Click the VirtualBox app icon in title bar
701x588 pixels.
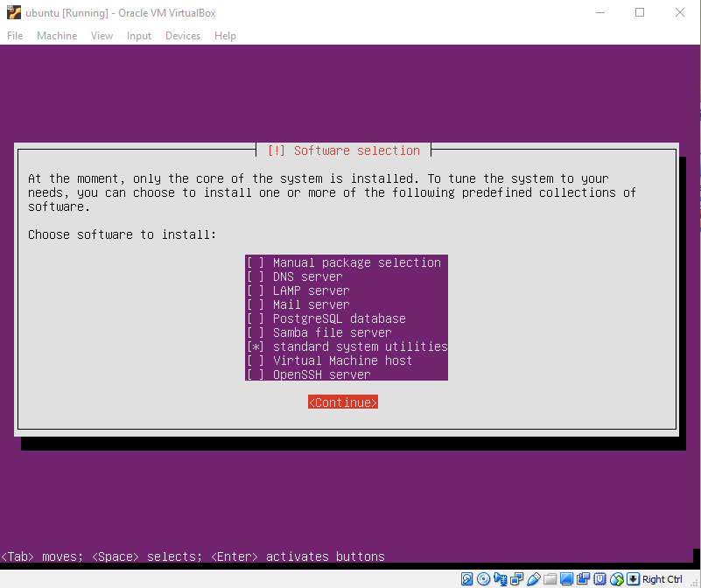click(x=14, y=12)
